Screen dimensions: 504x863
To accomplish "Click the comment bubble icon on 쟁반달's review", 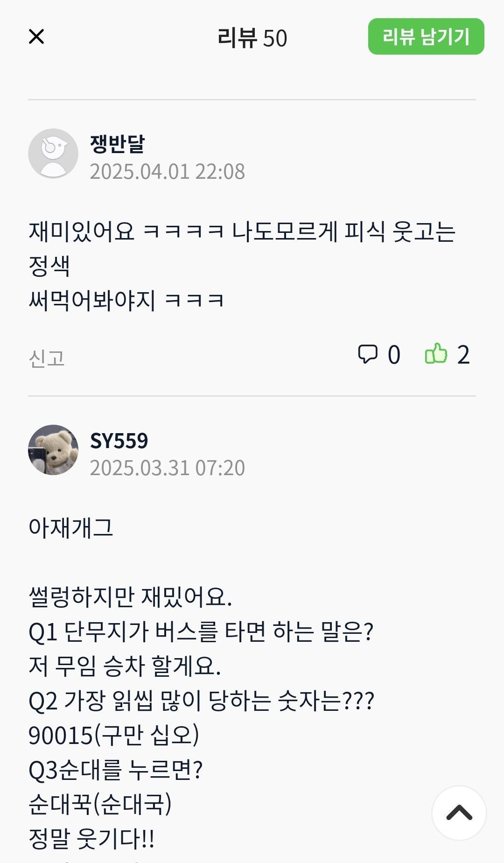I will [369, 355].
